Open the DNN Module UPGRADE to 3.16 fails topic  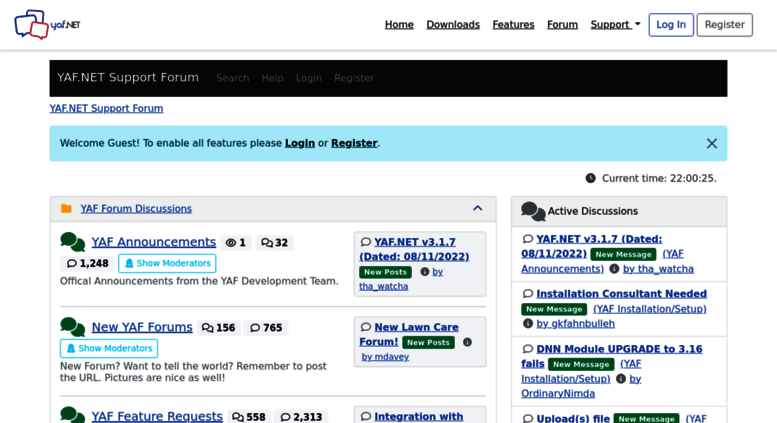[611, 356]
